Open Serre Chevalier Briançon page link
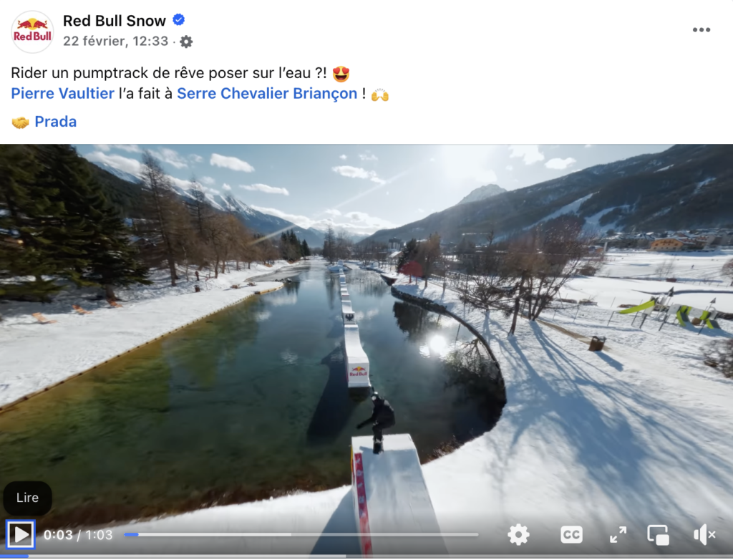 [x=267, y=94]
